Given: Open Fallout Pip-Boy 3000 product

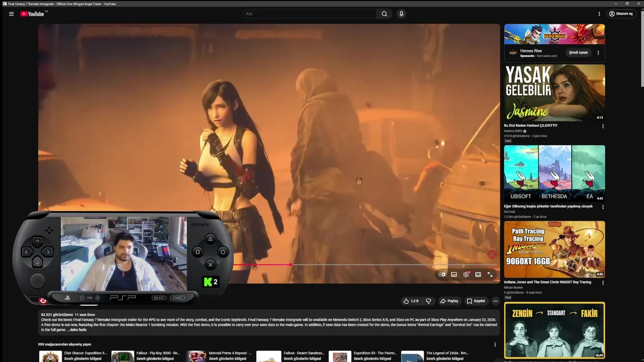Looking at the screenshot, I should (x=146, y=356).
